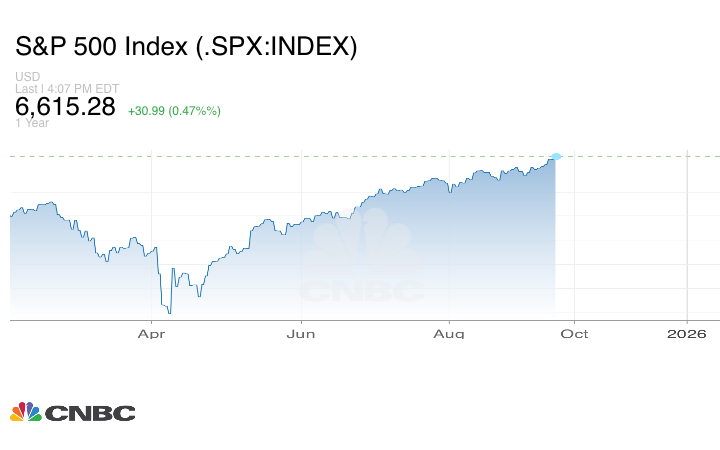Click the CNBC wordmark beside the bottom peacock
Image resolution: width=720 pixels, height=450 pixels.
pos(89,413)
